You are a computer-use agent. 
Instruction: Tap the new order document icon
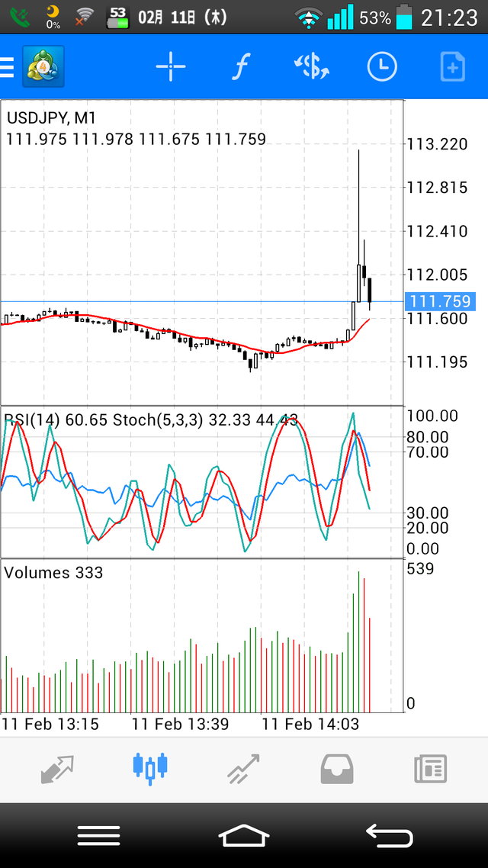pyautogui.click(x=453, y=67)
